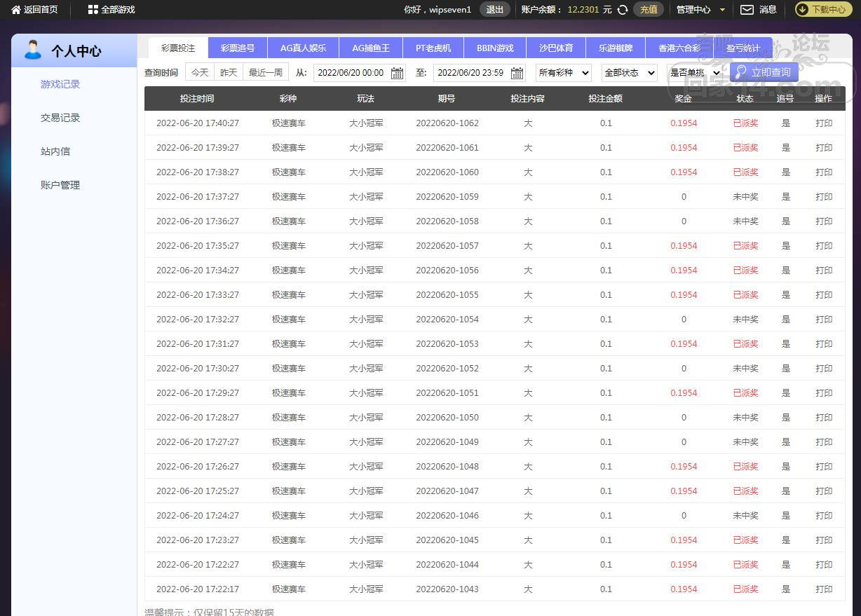Click the home icon beside 返回首页

coord(16,10)
